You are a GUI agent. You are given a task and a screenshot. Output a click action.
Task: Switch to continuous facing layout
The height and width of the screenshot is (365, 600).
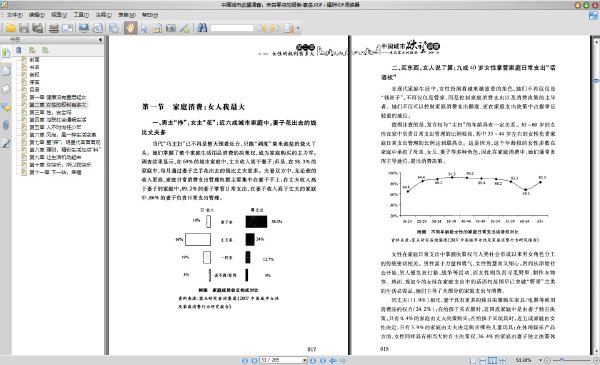(x=502, y=360)
